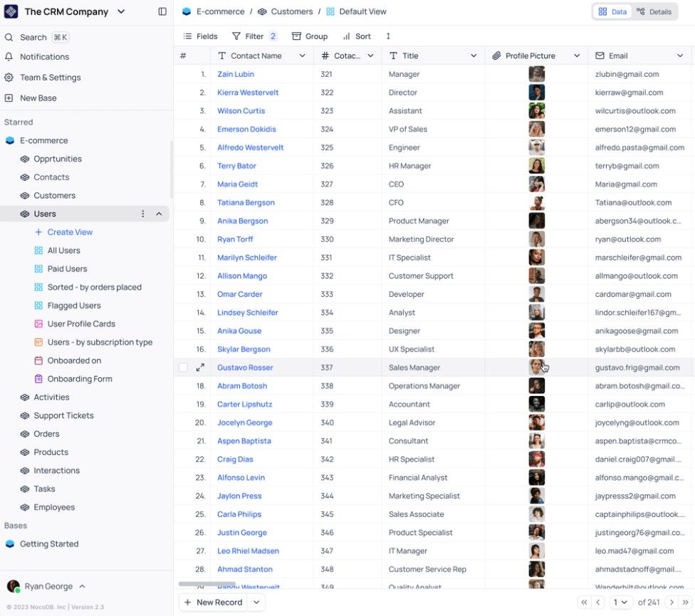Open Products table
This screenshot has height=616, width=695.
[51, 452]
